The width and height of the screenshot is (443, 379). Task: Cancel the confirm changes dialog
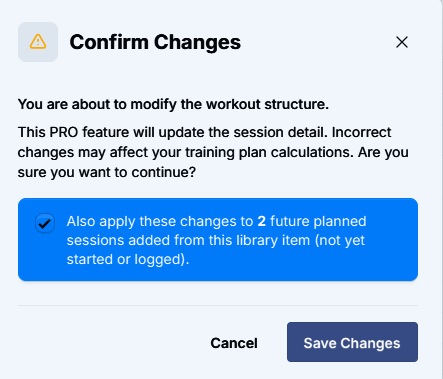(x=234, y=343)
